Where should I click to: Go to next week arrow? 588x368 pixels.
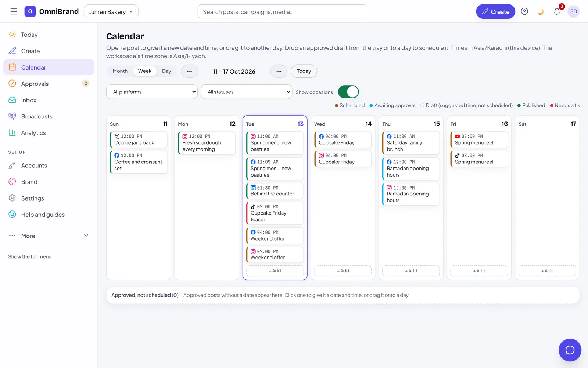point(279,71)
